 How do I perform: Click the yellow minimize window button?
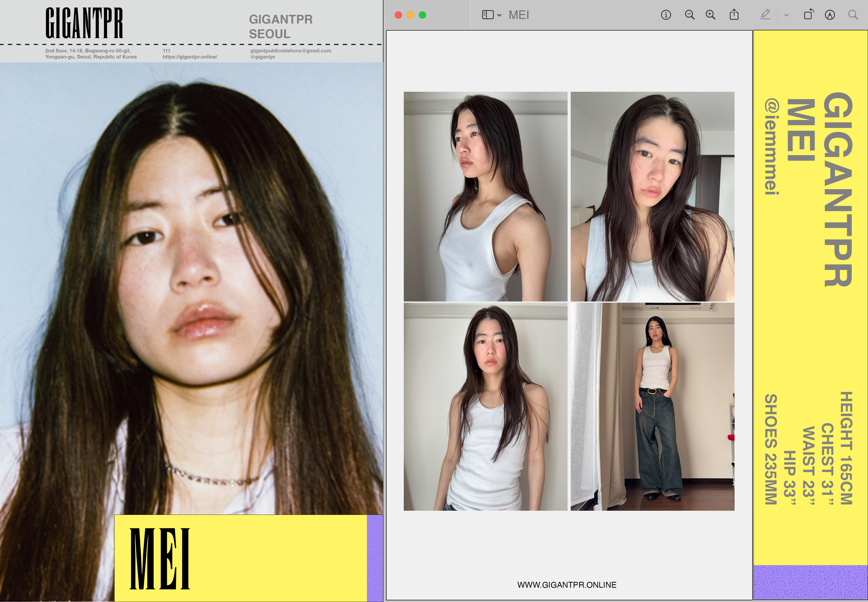[410, 15]
